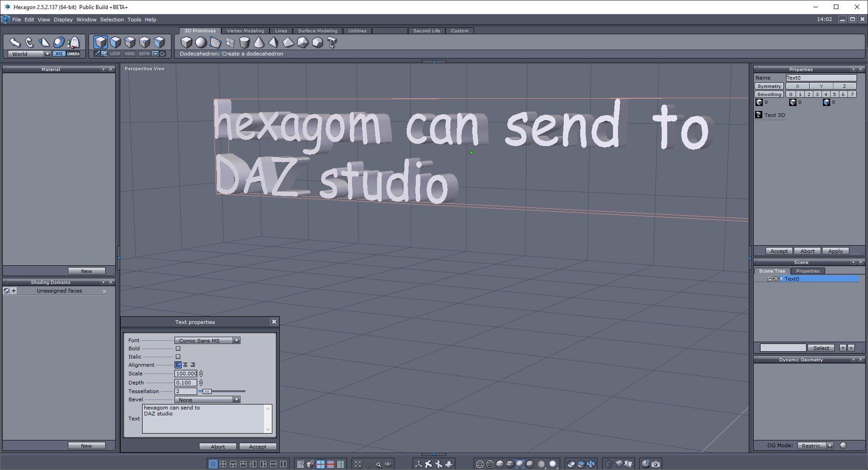Viewport: 868px width, 470px height.
Task: Switch to Utilities tab
Action: (357, 30)
